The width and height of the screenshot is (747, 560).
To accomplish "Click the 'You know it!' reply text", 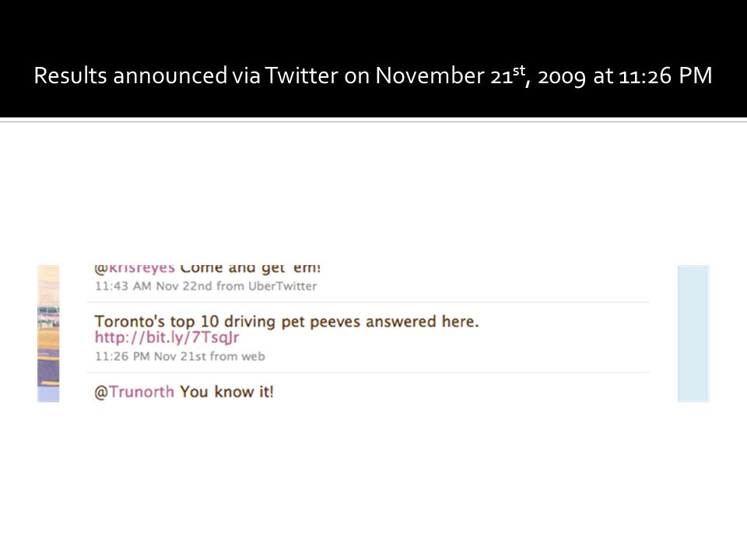I will (x=226, y=392).
